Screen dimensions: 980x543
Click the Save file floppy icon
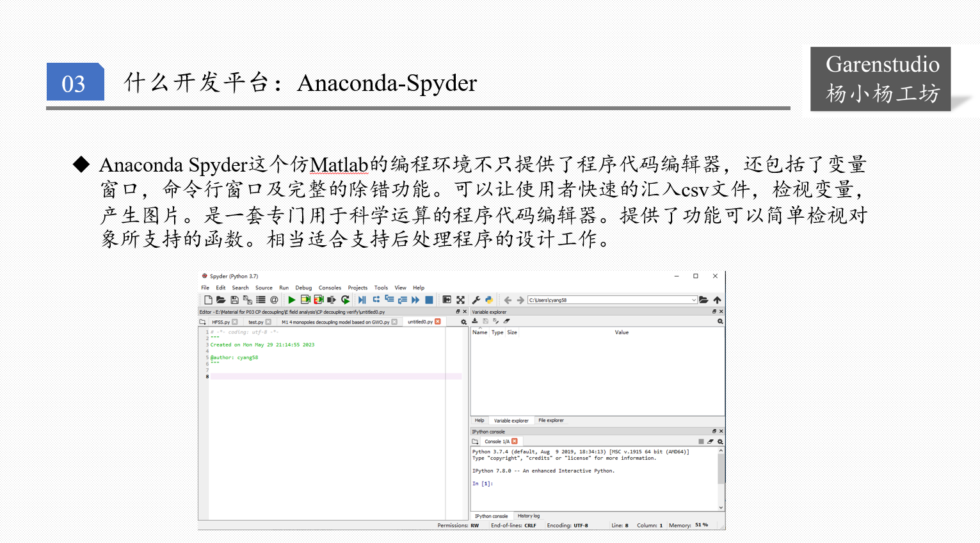point(234,300)
